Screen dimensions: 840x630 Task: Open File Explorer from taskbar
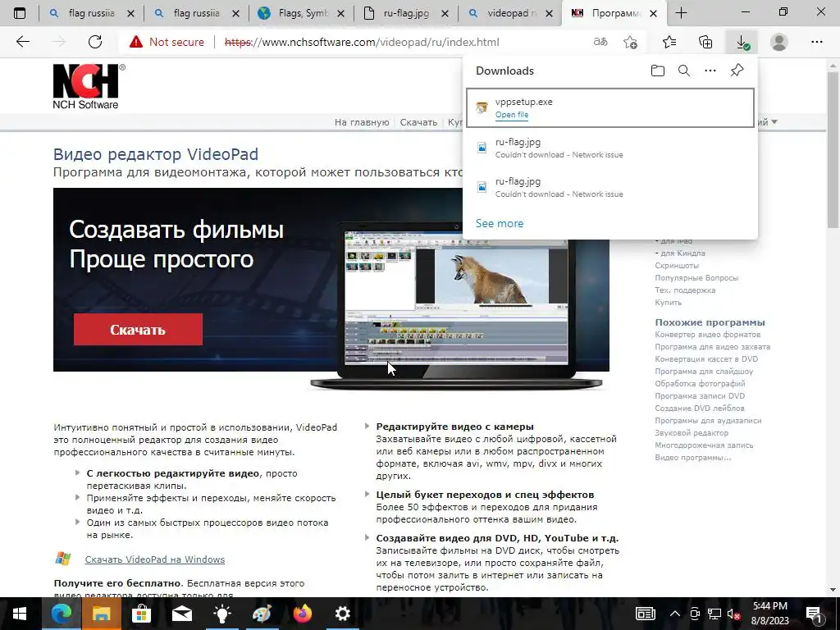point(101,614)
